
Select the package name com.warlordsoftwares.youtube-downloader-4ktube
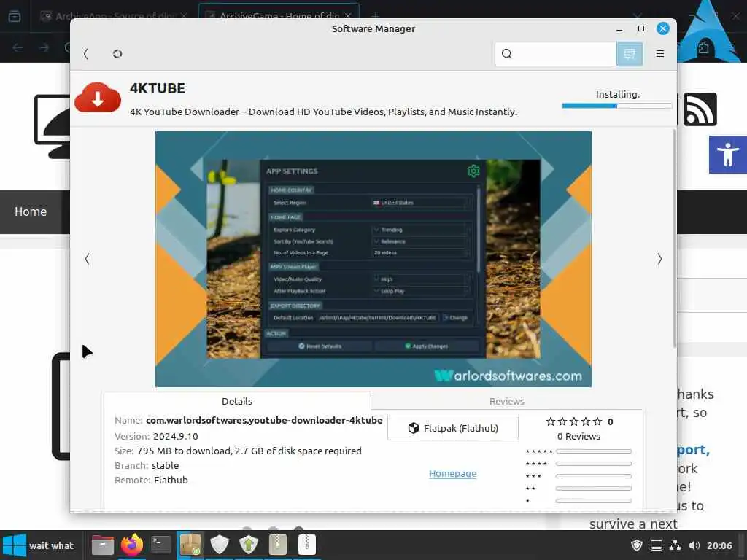coord(264,421)
